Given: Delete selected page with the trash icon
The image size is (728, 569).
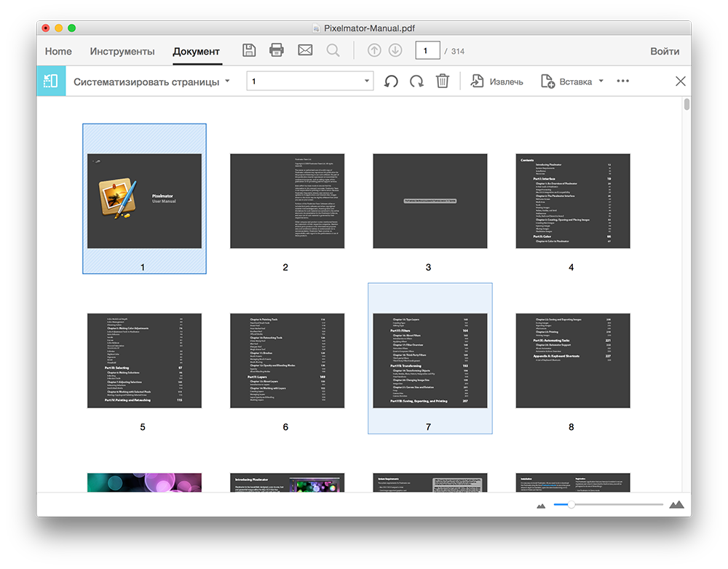Looking at the screenshot, I should tap(442, 81).
